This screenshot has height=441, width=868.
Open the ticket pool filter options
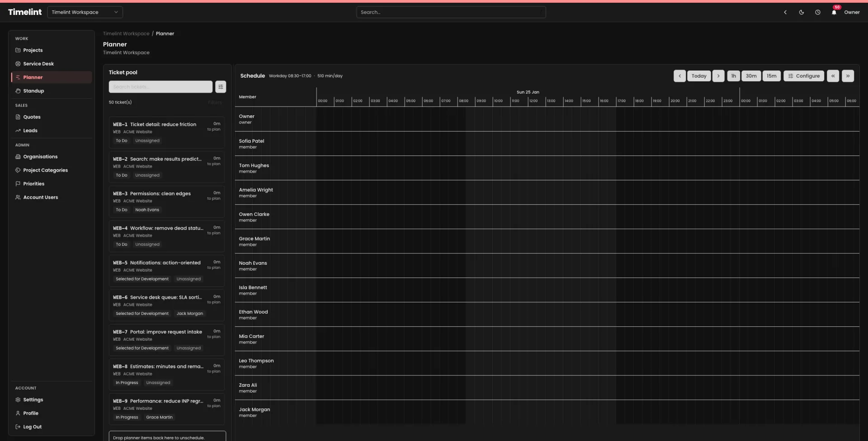point(221,86)
